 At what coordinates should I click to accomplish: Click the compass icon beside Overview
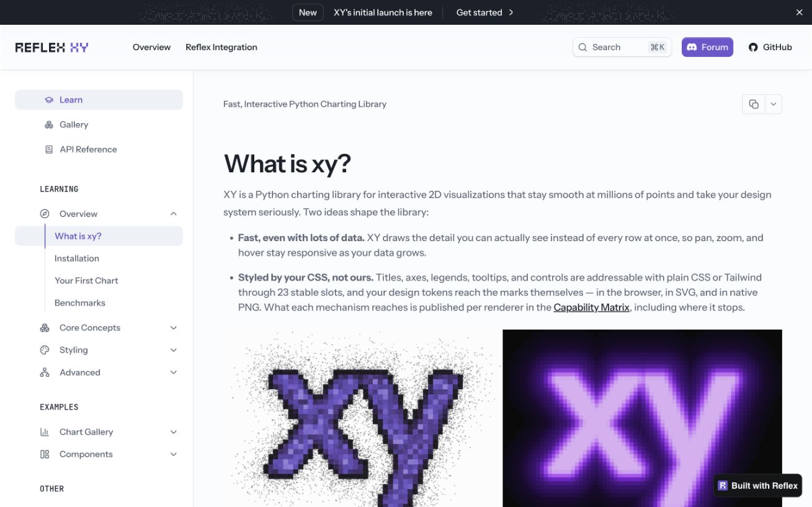pyautogui.click(x=45, y=214)
